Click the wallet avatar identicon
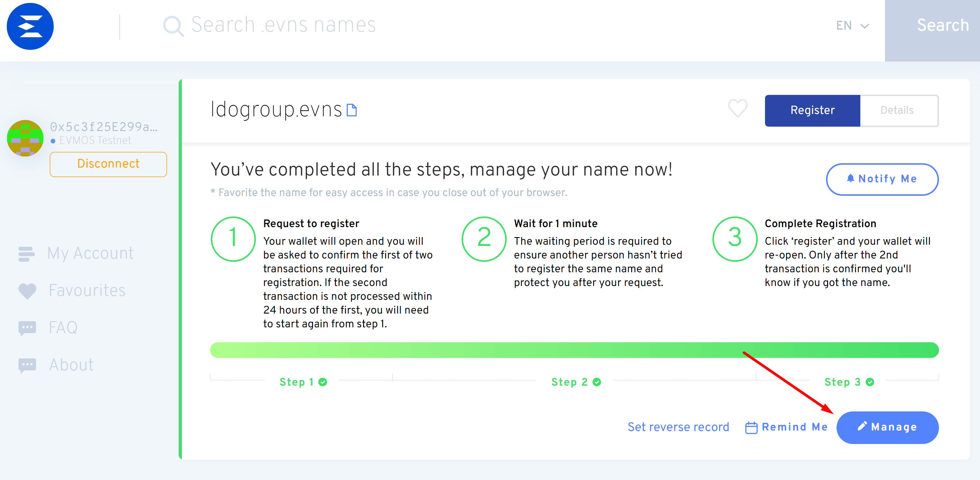Viewport: 980px width, 480px height. pyautogui.click(x=25, y=138)
